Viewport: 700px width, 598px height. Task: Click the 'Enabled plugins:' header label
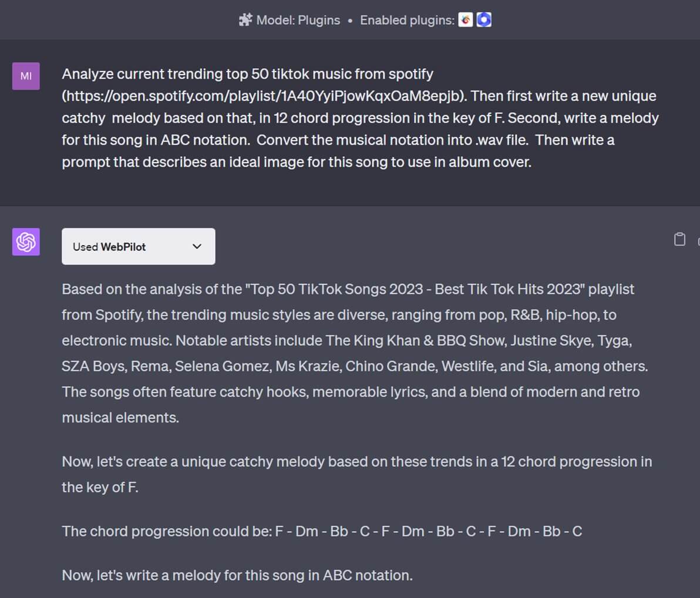click(x=407, y=19)
